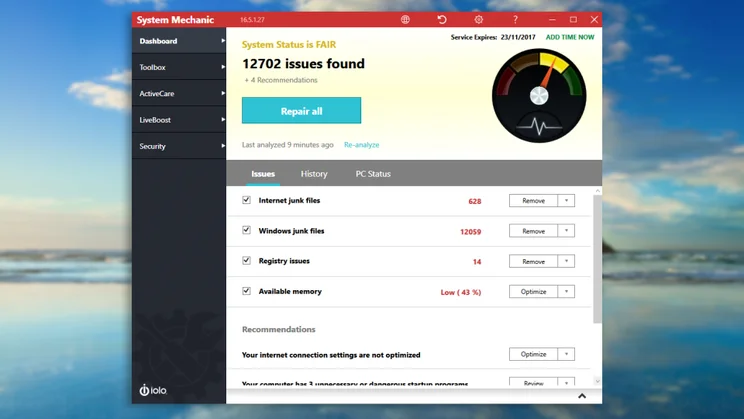Expand the Toolbox sidebar arrow

click(223, 67)
